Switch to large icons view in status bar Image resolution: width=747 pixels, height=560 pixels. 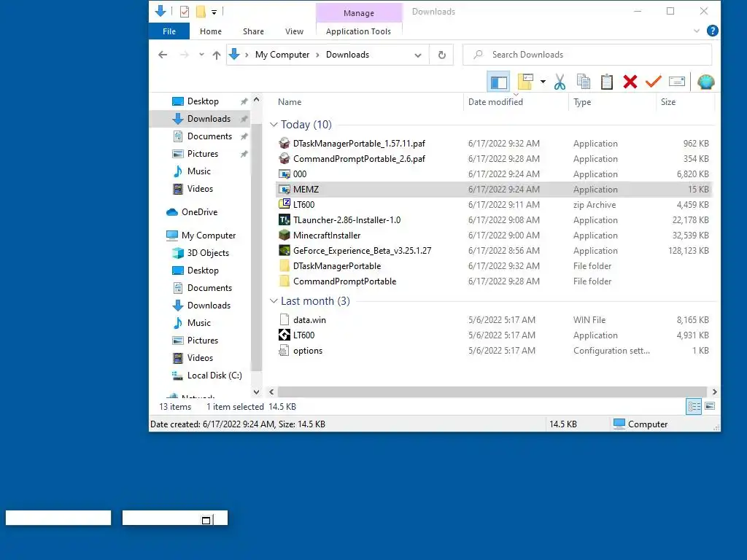[x=709, y=406]
